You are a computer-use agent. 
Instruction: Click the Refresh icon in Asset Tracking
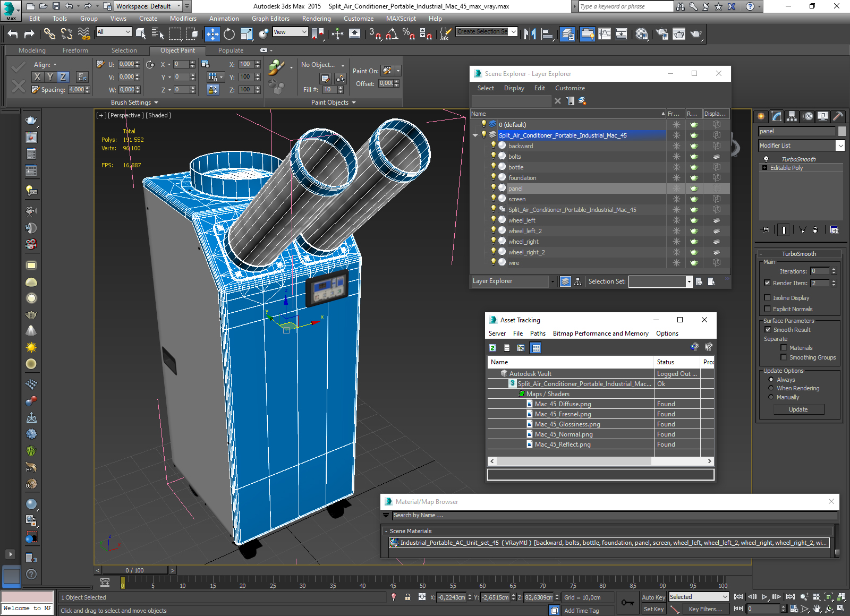point(492,348)
